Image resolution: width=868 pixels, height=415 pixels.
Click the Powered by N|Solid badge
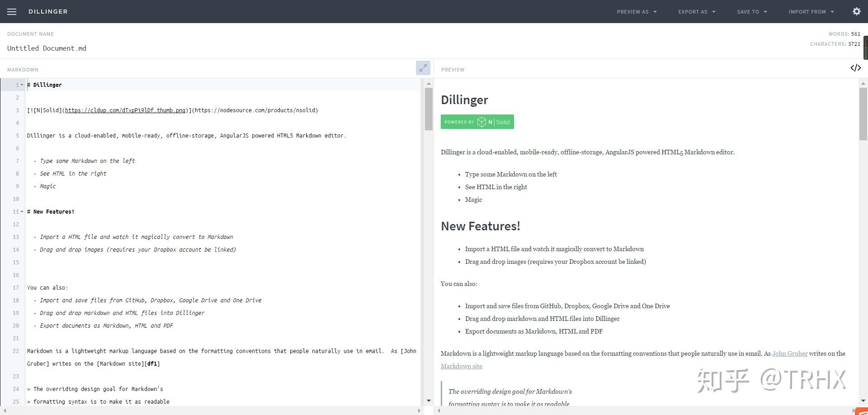point(477,122)
